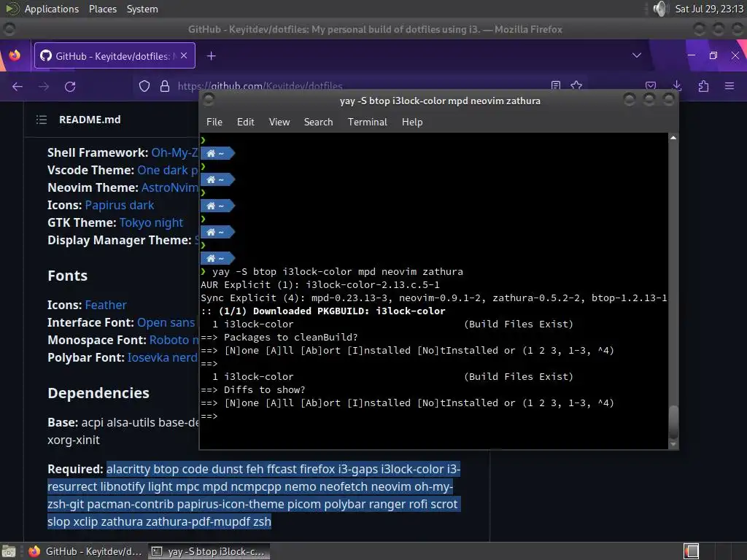This screenshot has width=747, height=560.
Task: Open terminal Edit menu
Action: coord(245,122)
